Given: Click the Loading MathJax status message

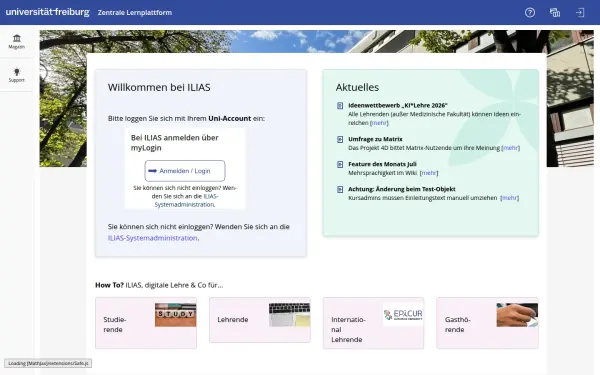Looking at the screenshot, I should pyautogui.click(x=48, y=363).
